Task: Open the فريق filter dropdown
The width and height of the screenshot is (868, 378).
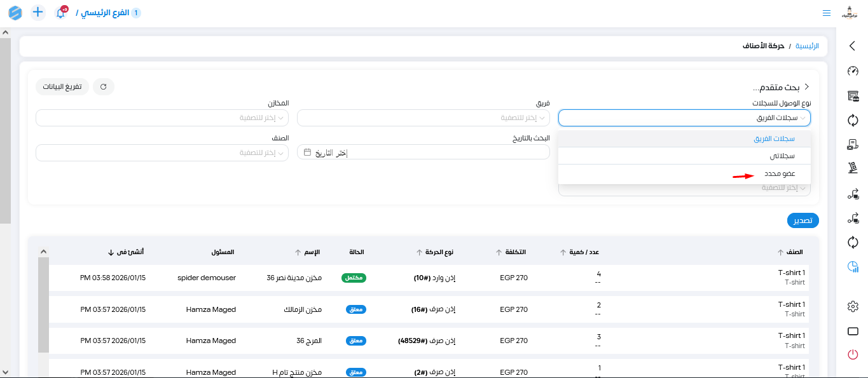Action: (423, 118)
